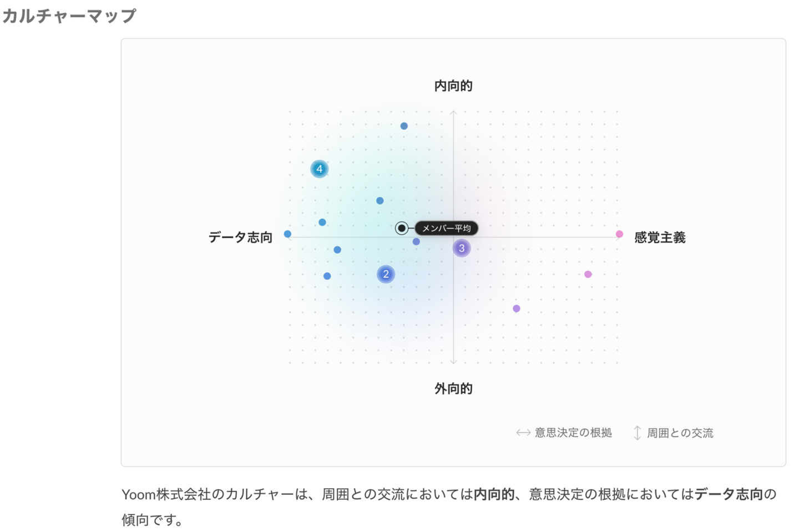Click the purple cluster marker numbered 3
This screenshot has height=532, width=799.
point(461,248)
